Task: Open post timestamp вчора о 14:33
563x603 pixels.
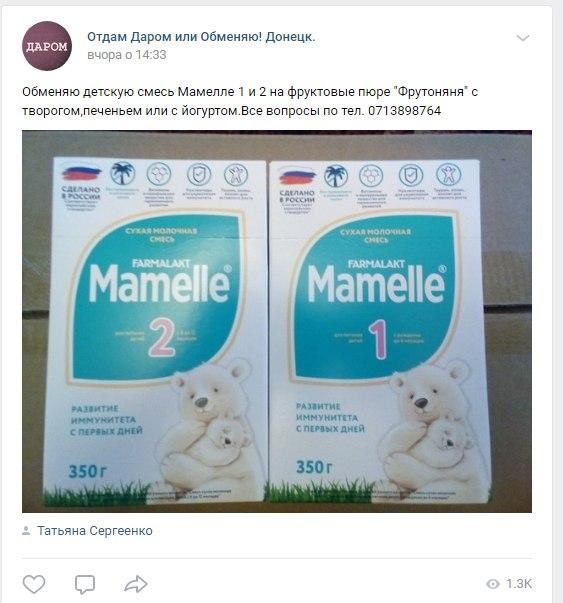Action: pyautogui.click(x=127, y=55)
